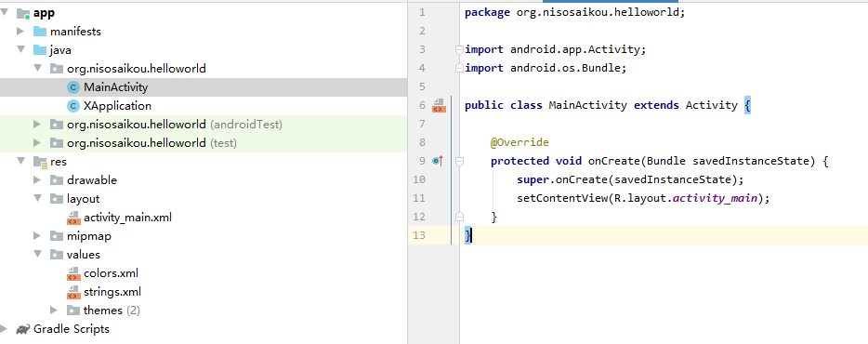Viewport: 868px width, 344px height.
Task: Click the res resources folder icon
Action: [40, 162]
